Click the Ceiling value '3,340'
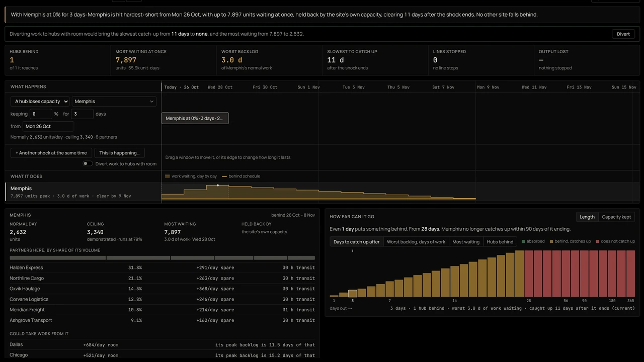The image size is (644, 362). 96,232
